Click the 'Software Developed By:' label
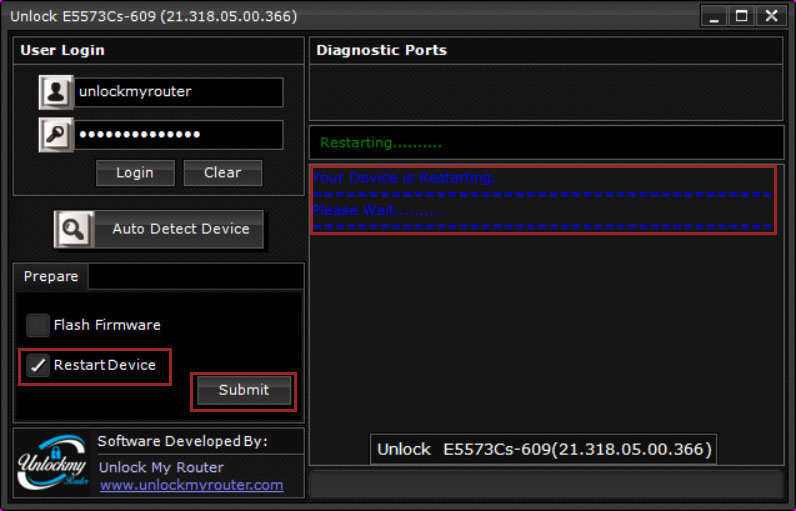This screenshot has width=796, height=511. 182,441
